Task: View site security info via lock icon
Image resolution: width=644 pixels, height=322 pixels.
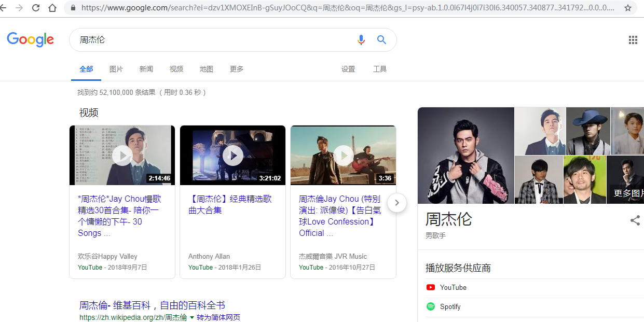Action: coord(73,8)
